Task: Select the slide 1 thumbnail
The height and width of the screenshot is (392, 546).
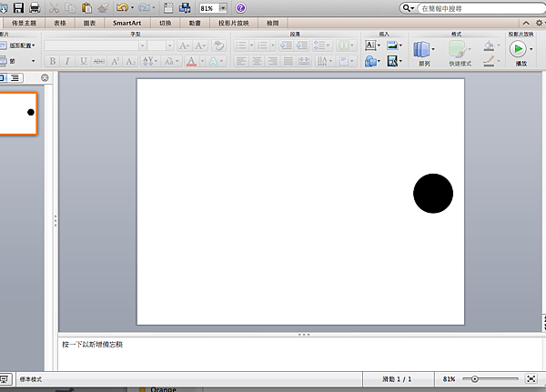Action: pyautogui.click(x=18, y=114)
